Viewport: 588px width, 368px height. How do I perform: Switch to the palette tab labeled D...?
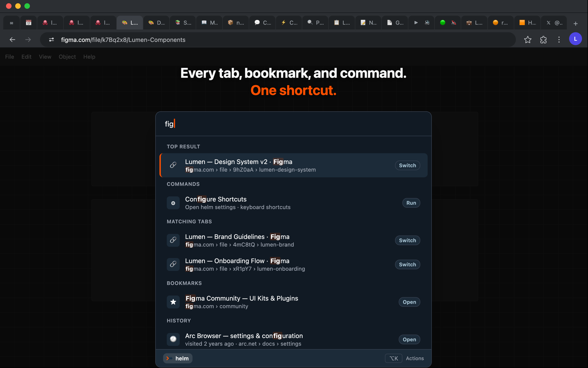point(156,23)
